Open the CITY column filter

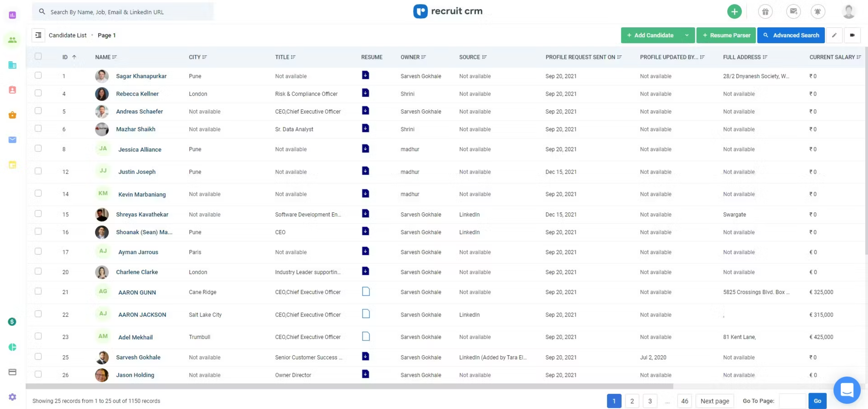click(205, 57)
